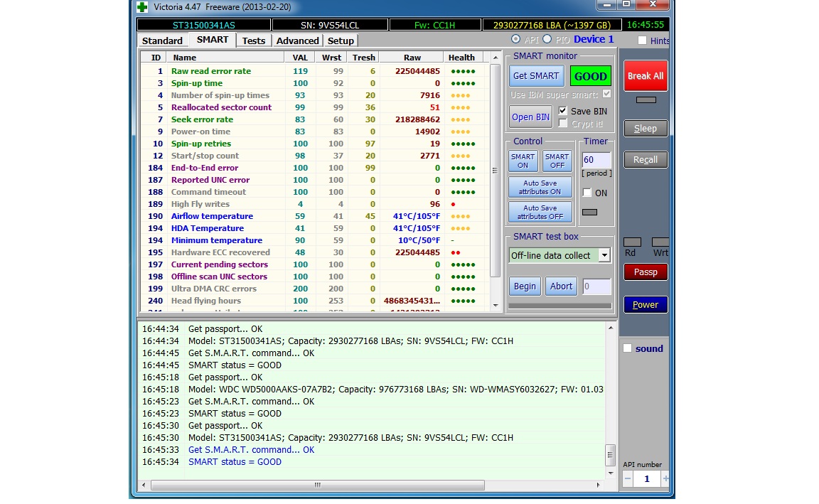Click the Device 1 label
819x504 pixels.
tap(594, 39)
